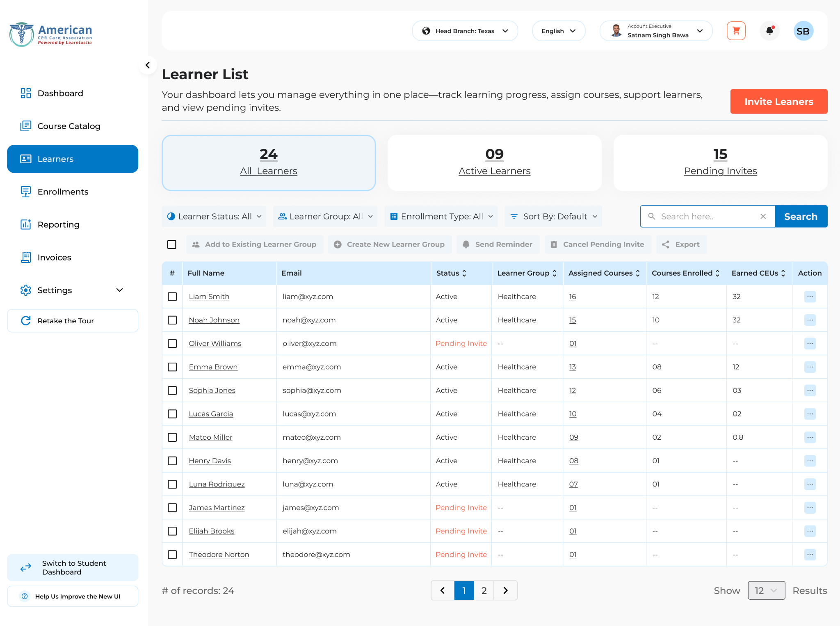Open the shopping cart icon
Image resolution: width=840 pixels, height=626 pixels.
click(x=736, y=31)
